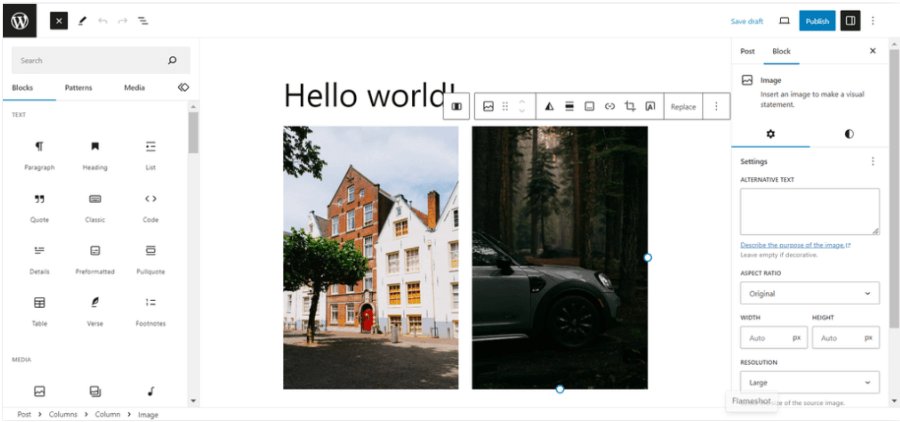Screen dimensions: 900x422
Task: Select the forest car photo
Action: (560, 258)
